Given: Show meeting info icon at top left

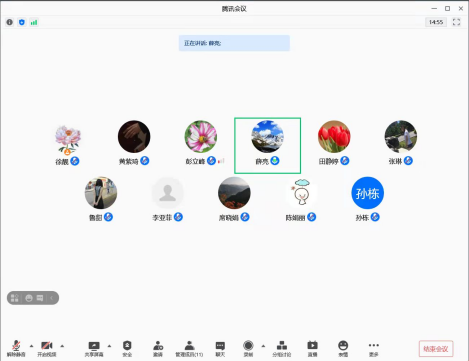Looking at the screenshot, I should pyautogui.click(x=10, y=22).
